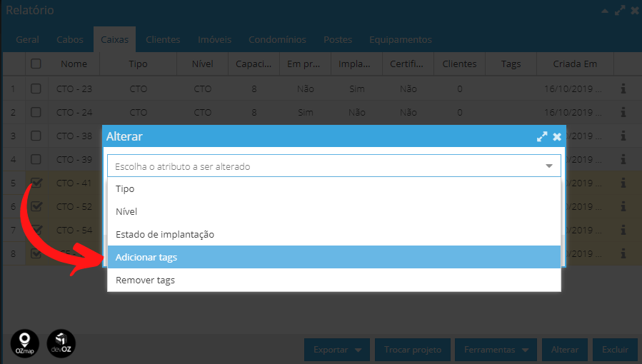
Task: Open the attribute selection dropdown arrow
Action: click(549, 166)
